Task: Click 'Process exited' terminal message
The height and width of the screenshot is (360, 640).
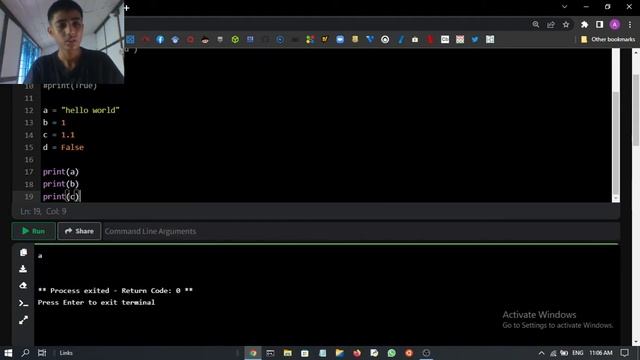Action: pos(115,291)
